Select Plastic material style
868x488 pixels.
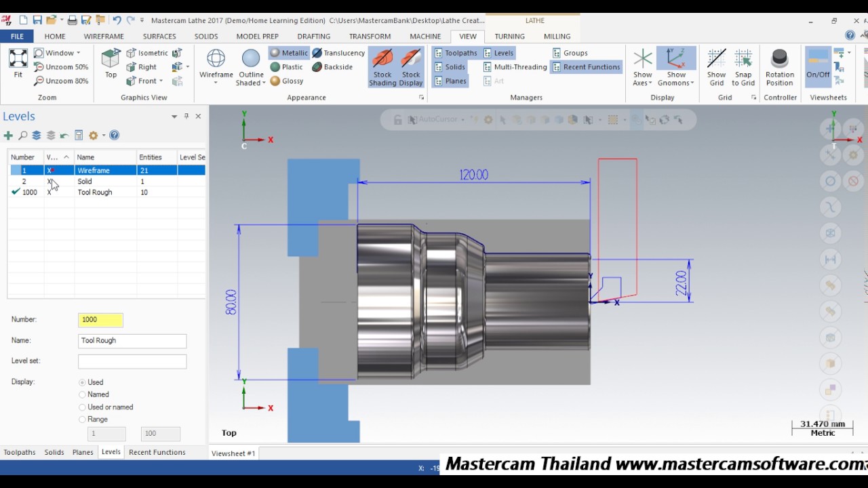287,67
